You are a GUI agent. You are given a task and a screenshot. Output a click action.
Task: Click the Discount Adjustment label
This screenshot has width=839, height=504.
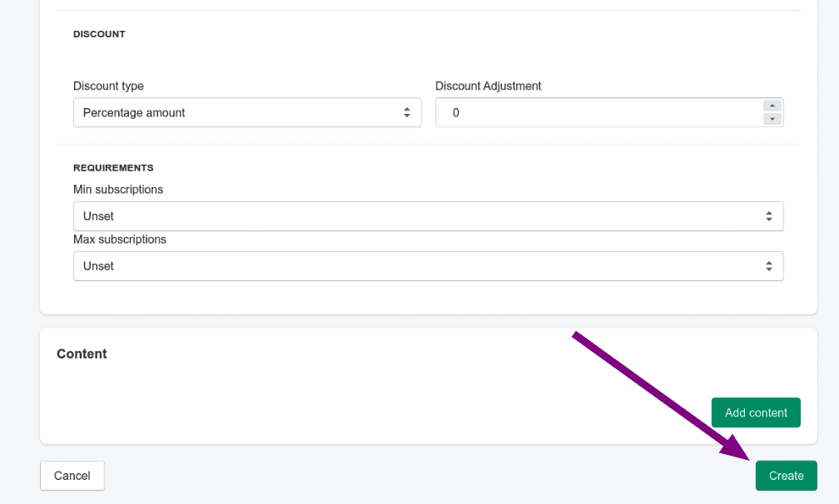[x=489, y=86]
